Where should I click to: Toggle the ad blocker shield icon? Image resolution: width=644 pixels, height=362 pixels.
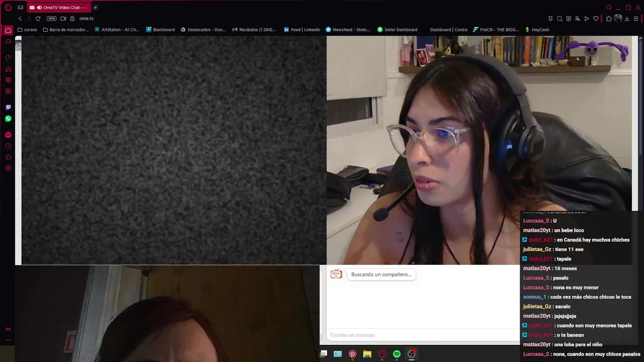569,19
